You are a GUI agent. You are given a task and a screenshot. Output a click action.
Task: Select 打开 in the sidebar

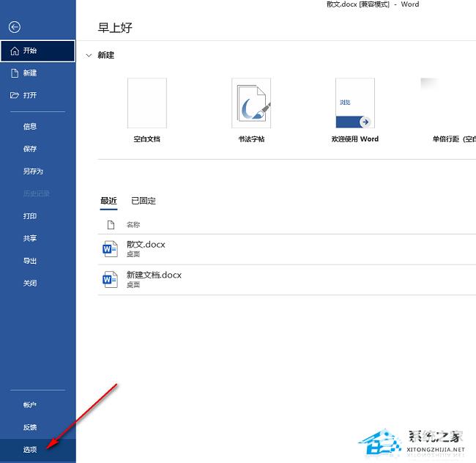pos(38,95)
